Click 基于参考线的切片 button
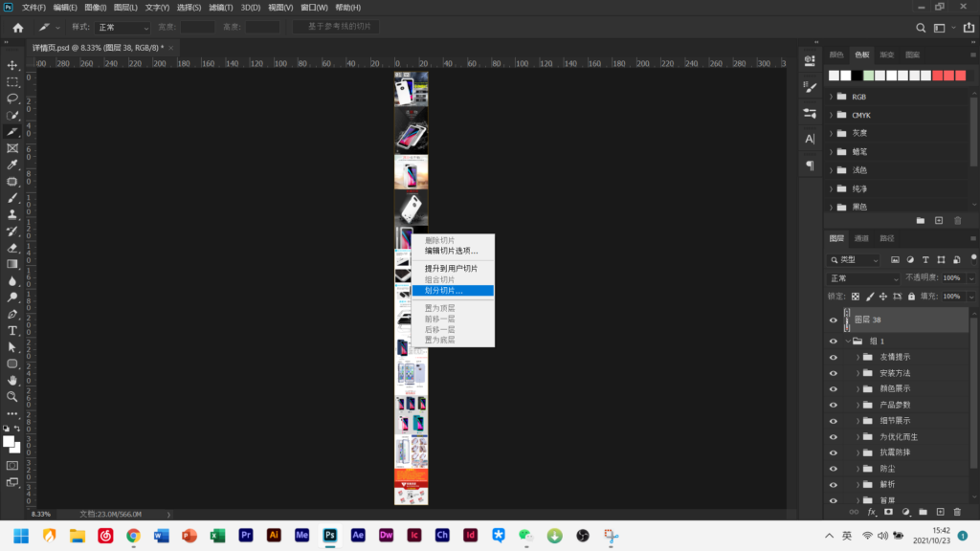Screen dimensions: 980x551 (335, 28)
